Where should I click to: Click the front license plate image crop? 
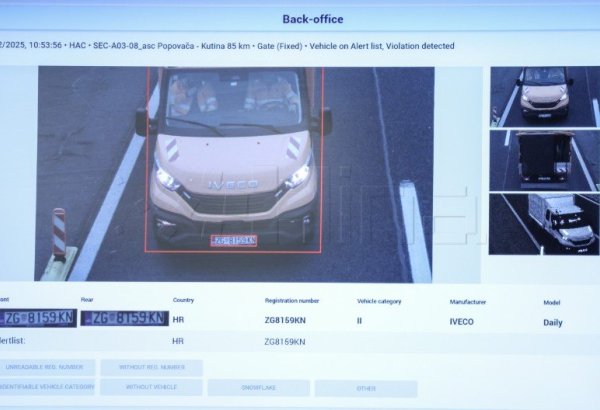(38, 318)
